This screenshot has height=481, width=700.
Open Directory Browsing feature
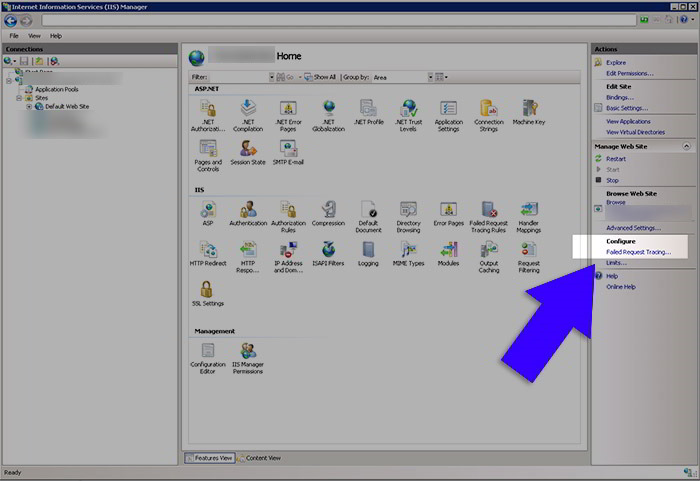click(x=408, y=216)
